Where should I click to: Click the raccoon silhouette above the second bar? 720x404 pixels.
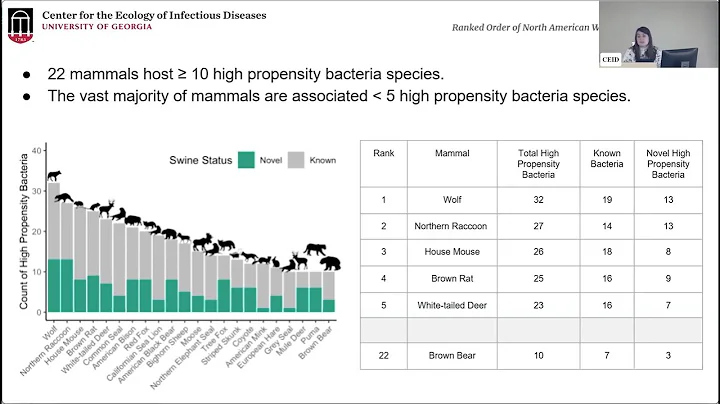67,199
